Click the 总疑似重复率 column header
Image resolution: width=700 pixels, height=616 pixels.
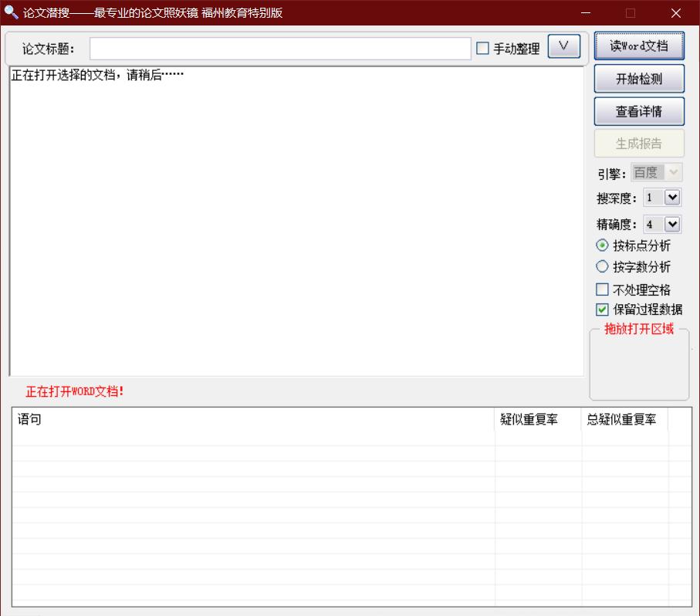coord(624,419)
